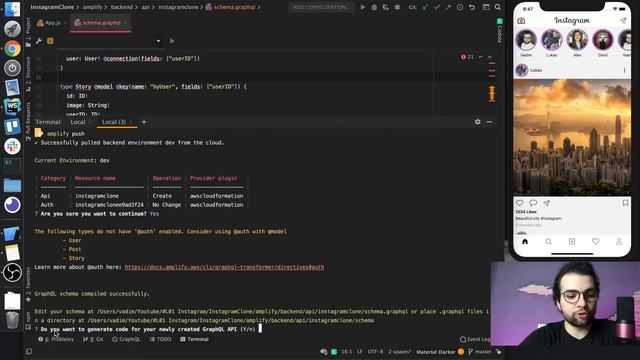
Task: Click the Git push arrow icon
Action: (448, 7)
